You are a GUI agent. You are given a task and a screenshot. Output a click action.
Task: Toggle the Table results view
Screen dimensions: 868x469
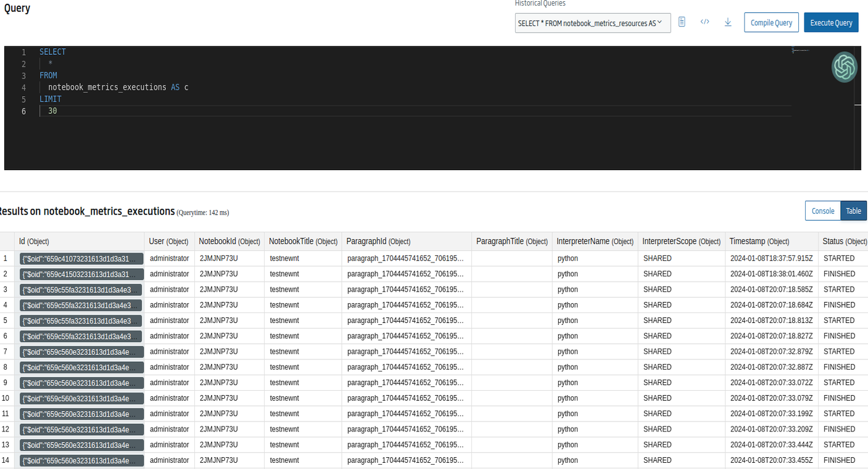[853, 210]
